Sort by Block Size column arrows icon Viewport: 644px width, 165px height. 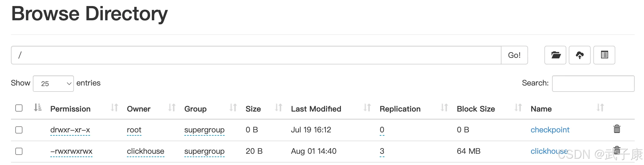(518, 108)
